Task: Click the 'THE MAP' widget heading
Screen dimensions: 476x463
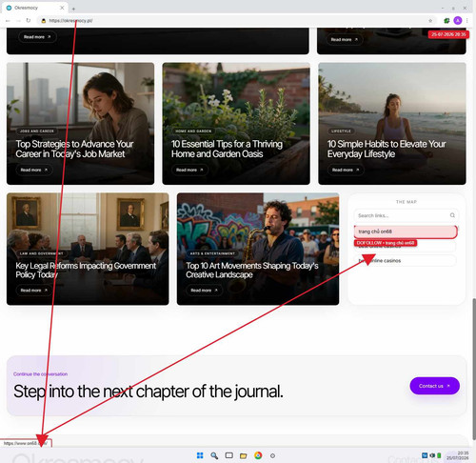Action: [407, 202]
